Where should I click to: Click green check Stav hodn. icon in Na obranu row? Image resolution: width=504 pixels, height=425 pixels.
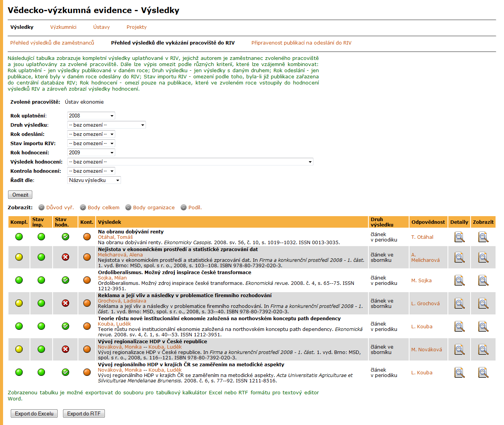tap(66, 236)
